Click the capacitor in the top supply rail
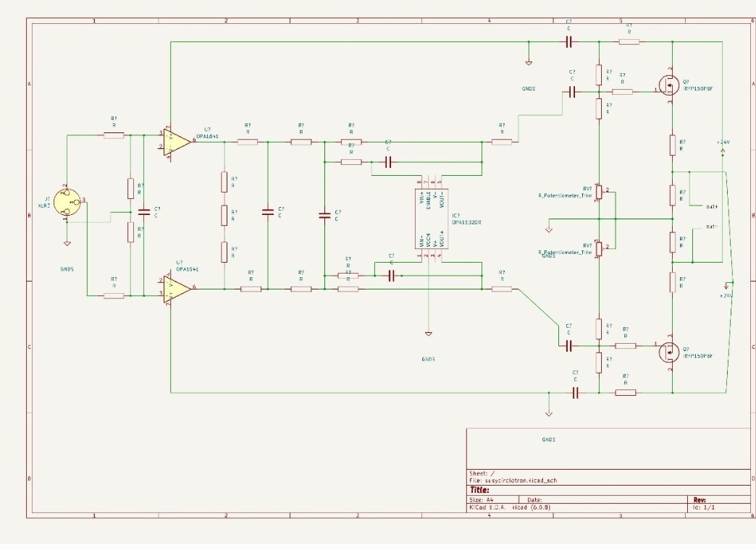This screenshot has width=756, height=550. coord(568,43)
